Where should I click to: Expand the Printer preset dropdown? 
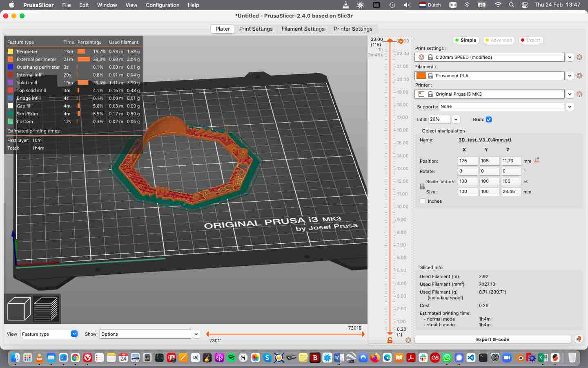coord(570,94)
